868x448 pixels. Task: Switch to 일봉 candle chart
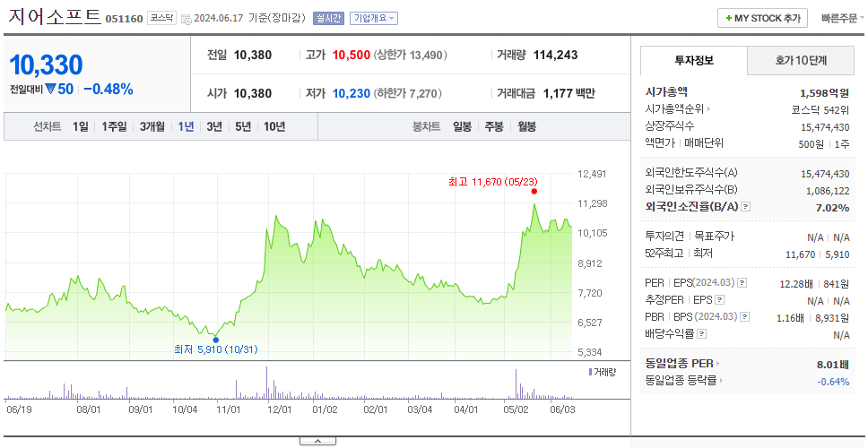pos(462,126)
